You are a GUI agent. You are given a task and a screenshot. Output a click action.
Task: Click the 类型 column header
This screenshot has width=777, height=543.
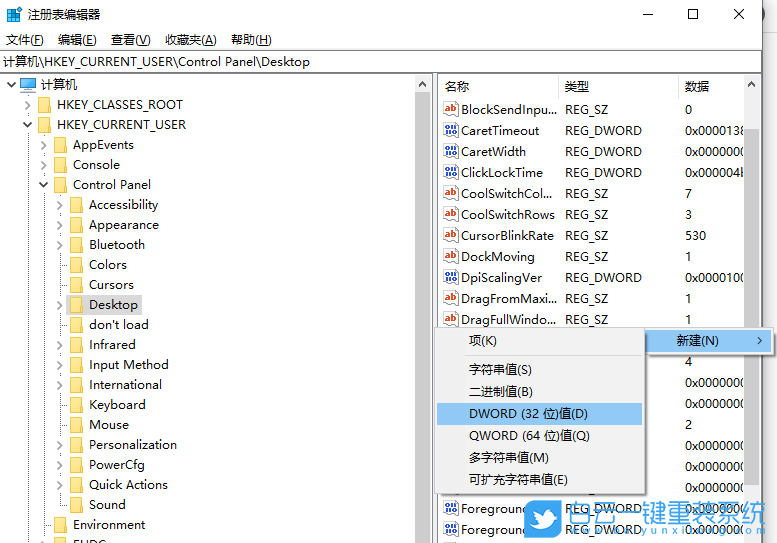tap(618, 87)
